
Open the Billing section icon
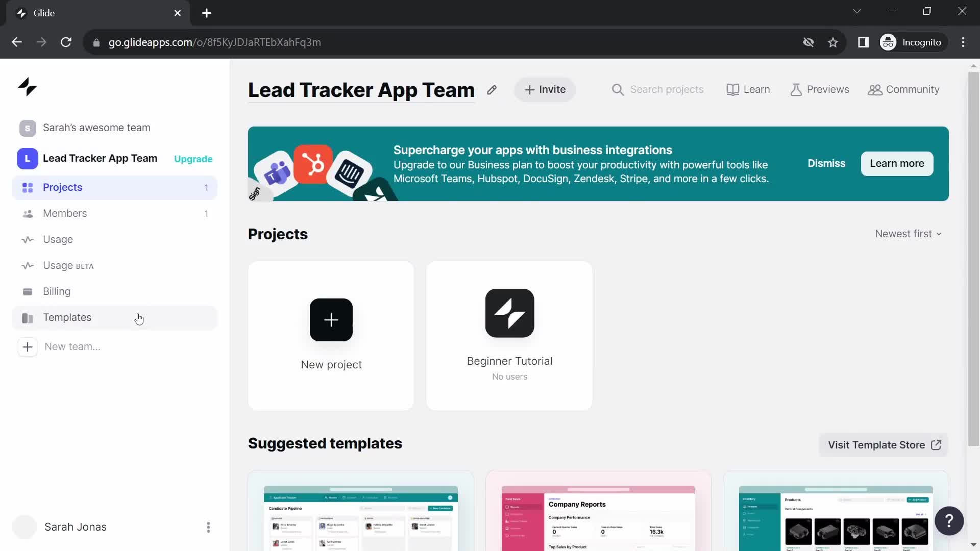28,291
